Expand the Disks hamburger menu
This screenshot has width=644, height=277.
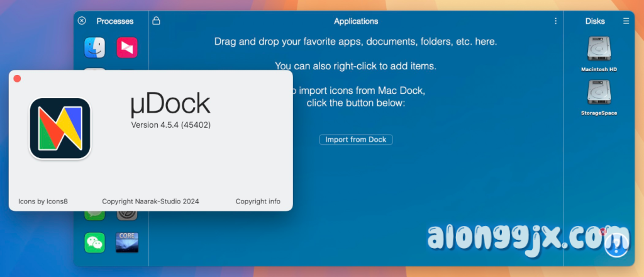tap(626, 21)
